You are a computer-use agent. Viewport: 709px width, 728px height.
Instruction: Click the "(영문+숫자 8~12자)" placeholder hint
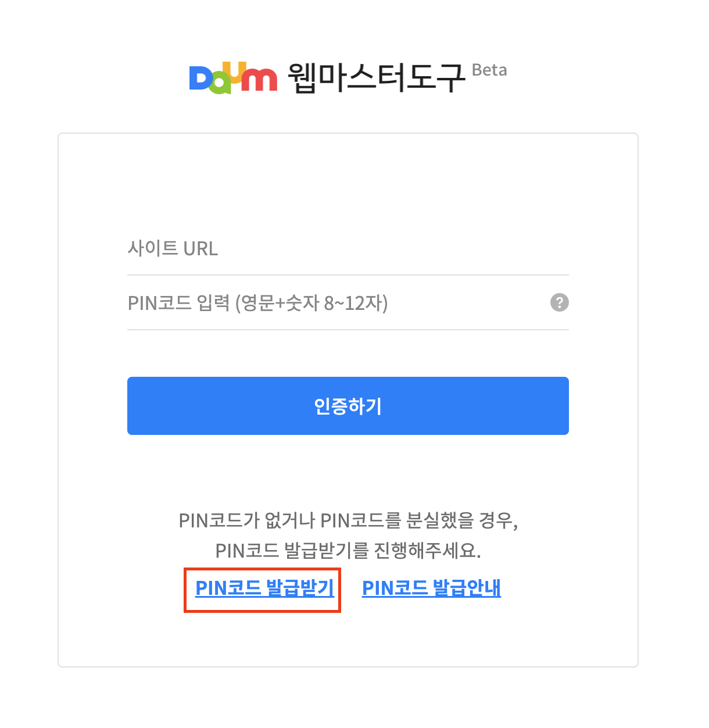(x=311, y=303)
